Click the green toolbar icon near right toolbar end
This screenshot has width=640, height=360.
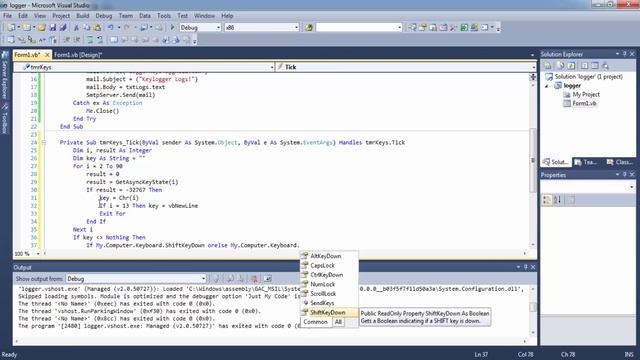[464, 27]
